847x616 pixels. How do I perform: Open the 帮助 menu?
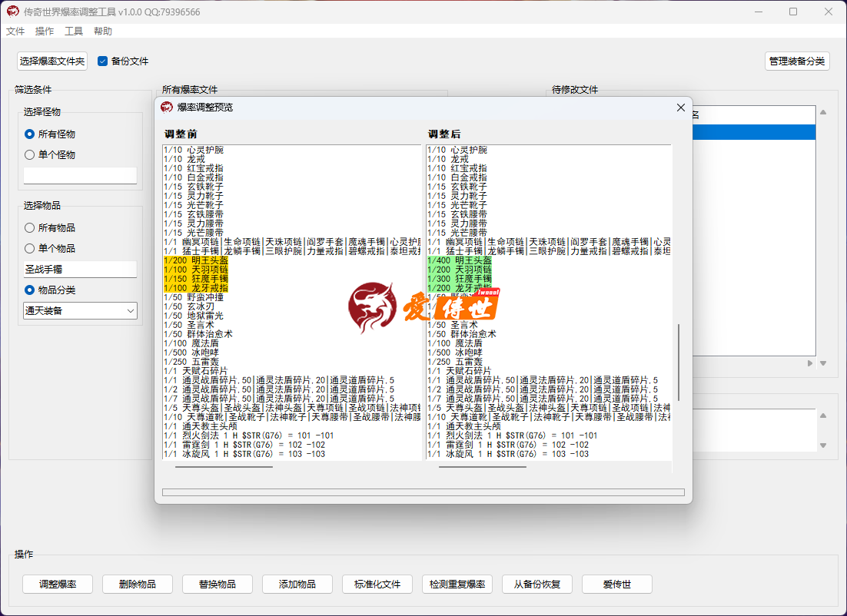pos(103,31)
